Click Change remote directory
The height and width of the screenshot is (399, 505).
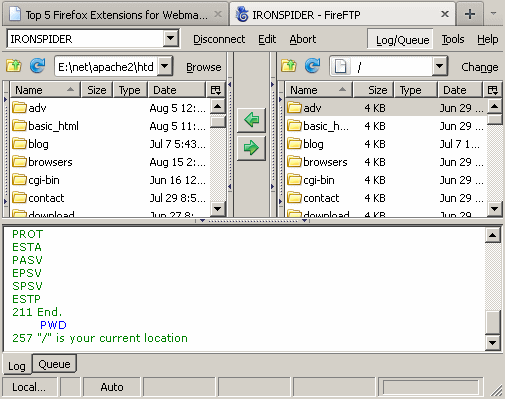tap(480, 67)
